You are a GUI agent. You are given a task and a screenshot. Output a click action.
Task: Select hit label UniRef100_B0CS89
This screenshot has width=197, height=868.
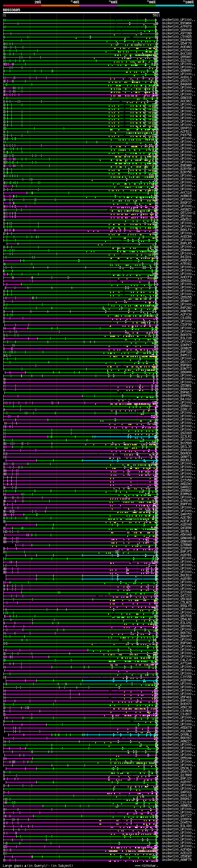click(177, 54)
